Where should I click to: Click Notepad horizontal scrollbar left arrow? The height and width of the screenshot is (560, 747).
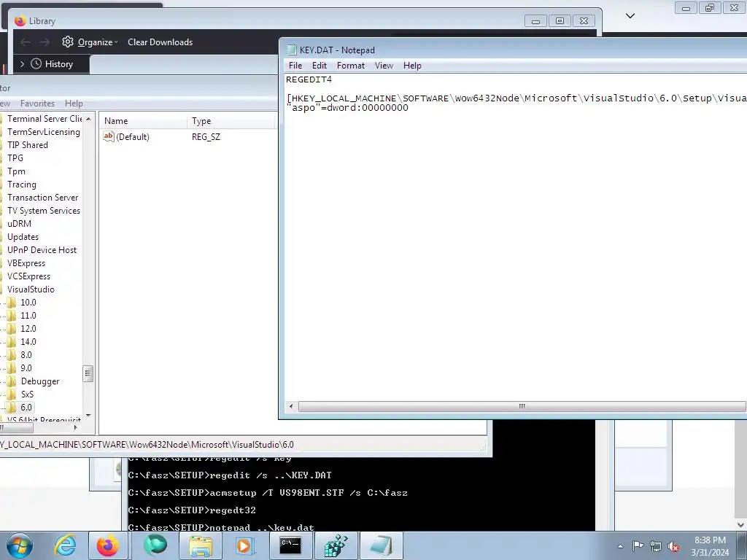click(291, 406)
